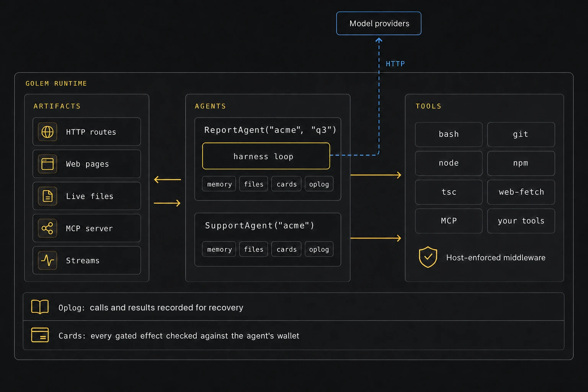Click the "MCP server" label text

pos(89,229)
